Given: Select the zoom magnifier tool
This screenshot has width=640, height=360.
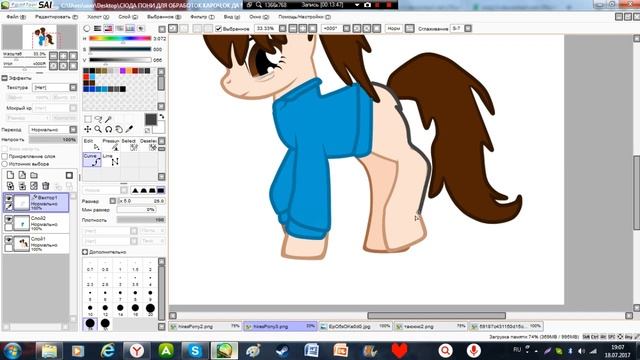Looking at the screenshot, I should click(x=98, y=129).
